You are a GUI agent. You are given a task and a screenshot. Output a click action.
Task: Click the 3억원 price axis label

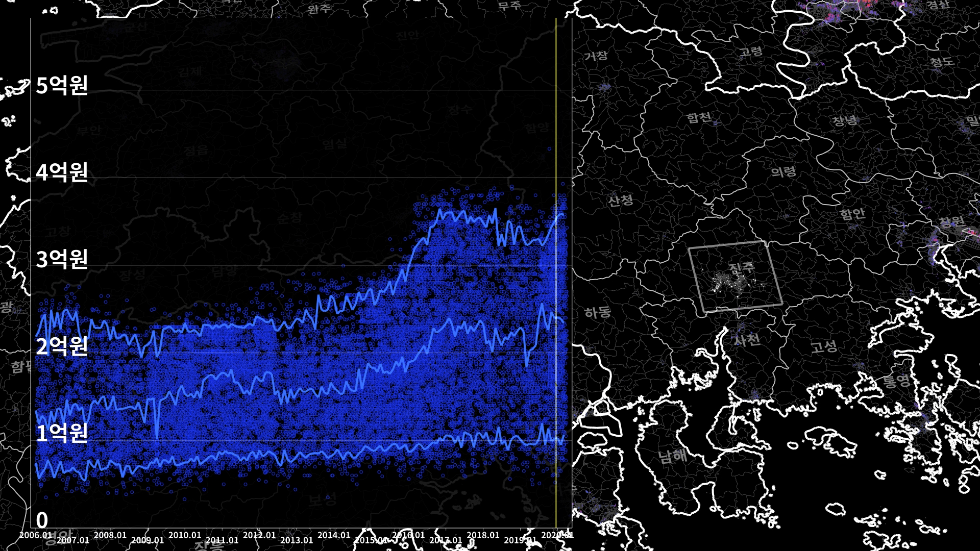(62, 259)
